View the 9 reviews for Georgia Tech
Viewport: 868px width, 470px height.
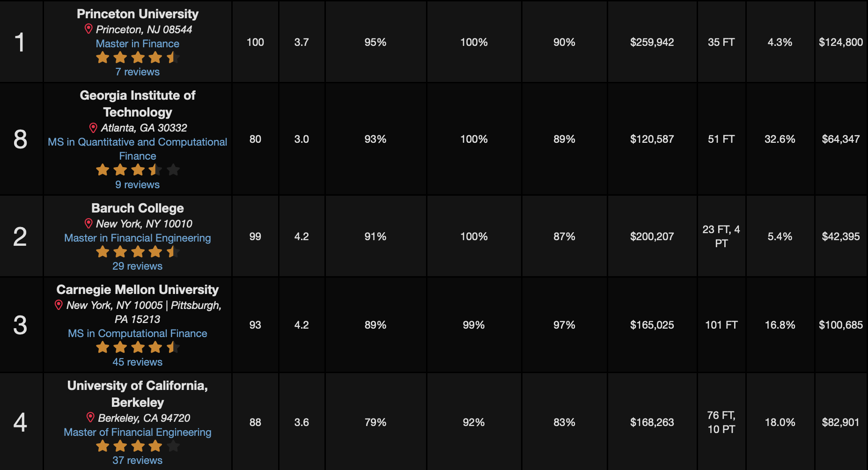click(x=138, y=184)
